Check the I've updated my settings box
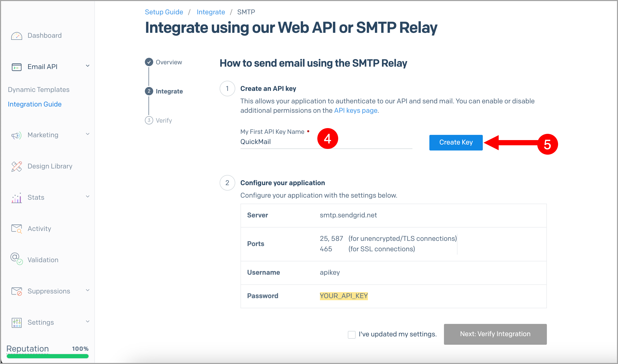Image resolution: width=618 pixels, height=364 pixels. (352, 335)
